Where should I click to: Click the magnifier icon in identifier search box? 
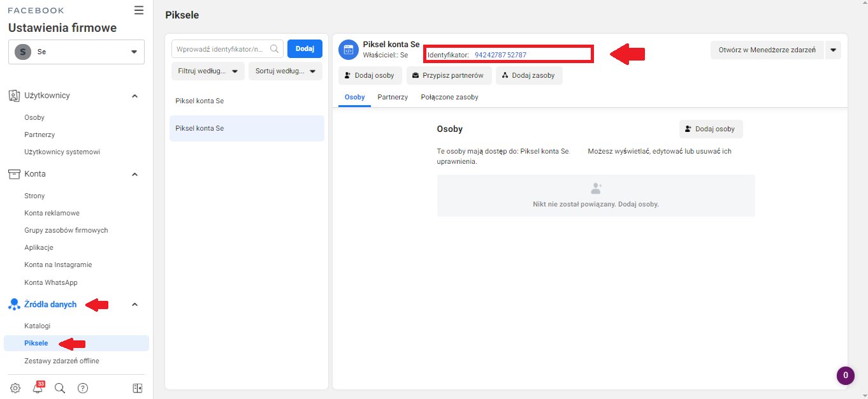point(275,49)
